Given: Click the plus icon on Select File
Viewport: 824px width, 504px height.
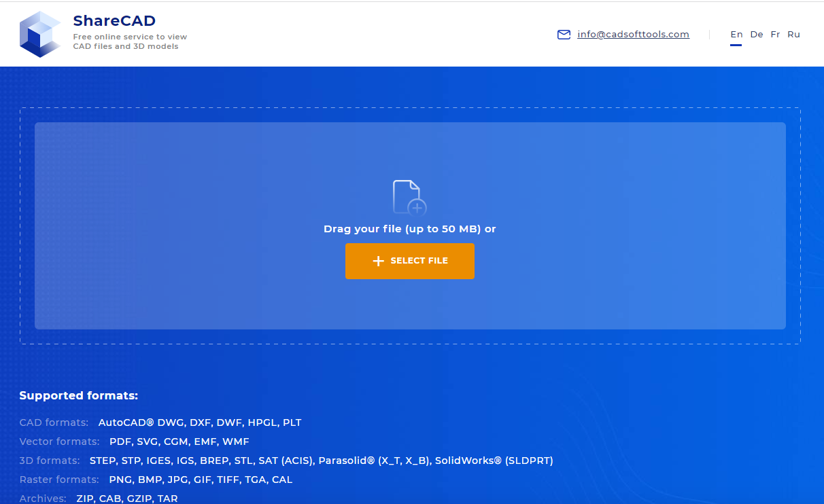Looking at the screenshot, I should click(x=379, y=261).
